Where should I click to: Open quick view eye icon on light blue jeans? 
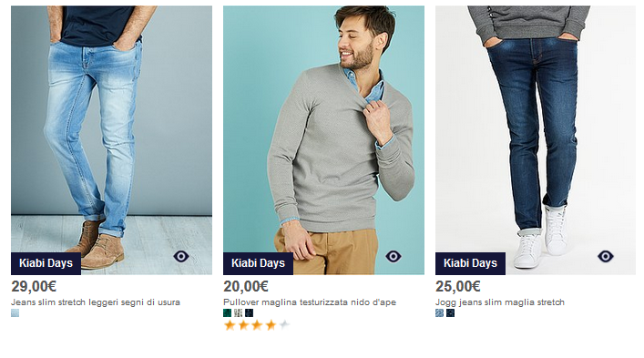click(x=181, y=257)
